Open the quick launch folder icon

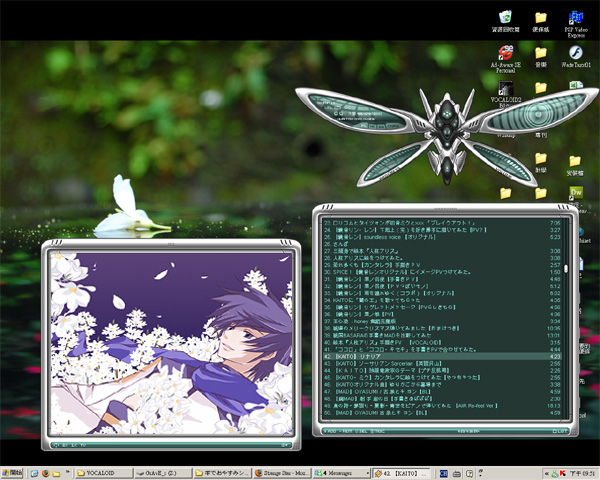pos(57,473)
